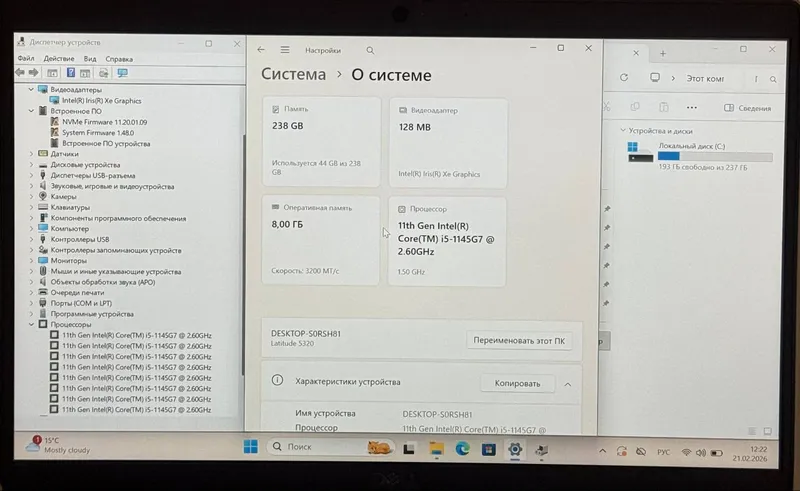Viewport: 800px width, 491px height.
Task: Open Microsoft Edge from taskbar
Action: 462,449
